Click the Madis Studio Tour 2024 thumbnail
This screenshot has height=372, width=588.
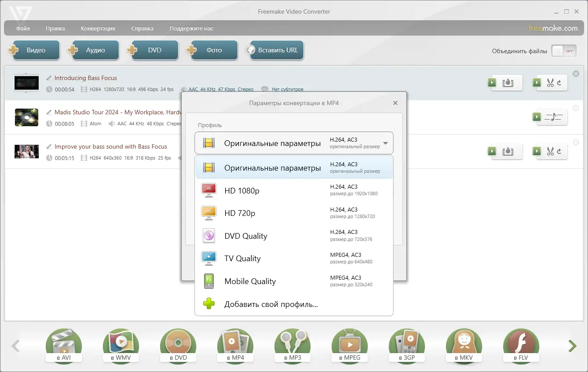(26, 117)
